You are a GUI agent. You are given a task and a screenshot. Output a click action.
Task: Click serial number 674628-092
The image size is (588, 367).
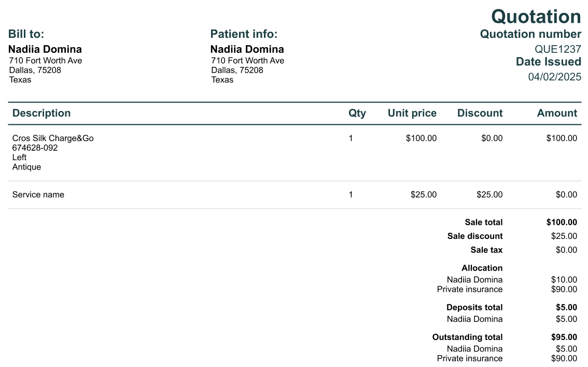[x=35, y=148]
